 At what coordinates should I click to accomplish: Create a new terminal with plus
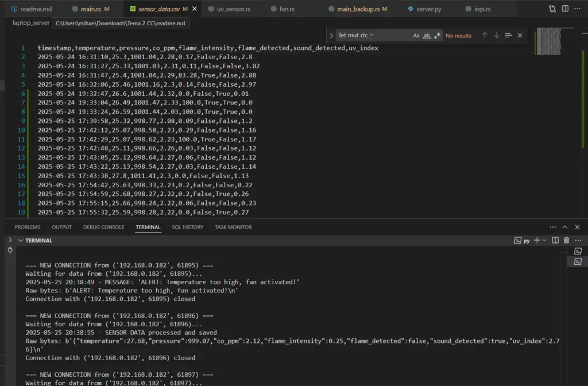[537, 241]
